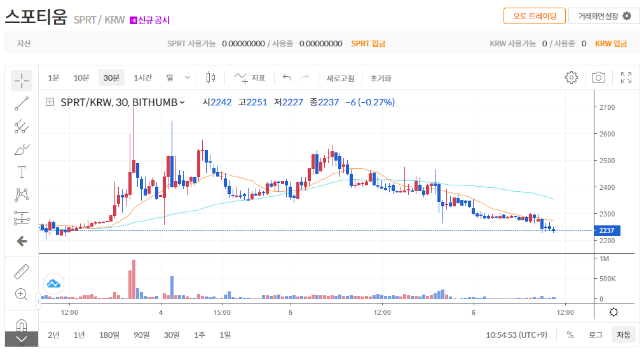Click the low value 저2227
Viewport: 644px width, 353px height.
point(289,102)
